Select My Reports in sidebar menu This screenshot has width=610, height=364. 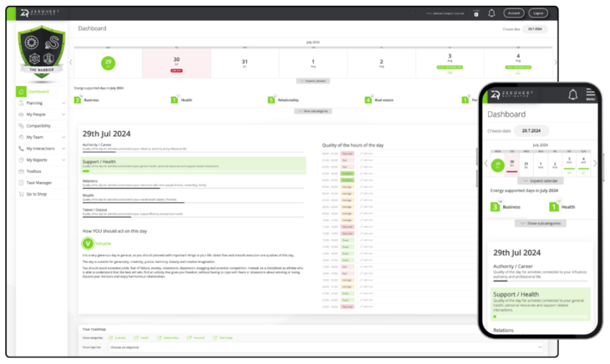37,160
